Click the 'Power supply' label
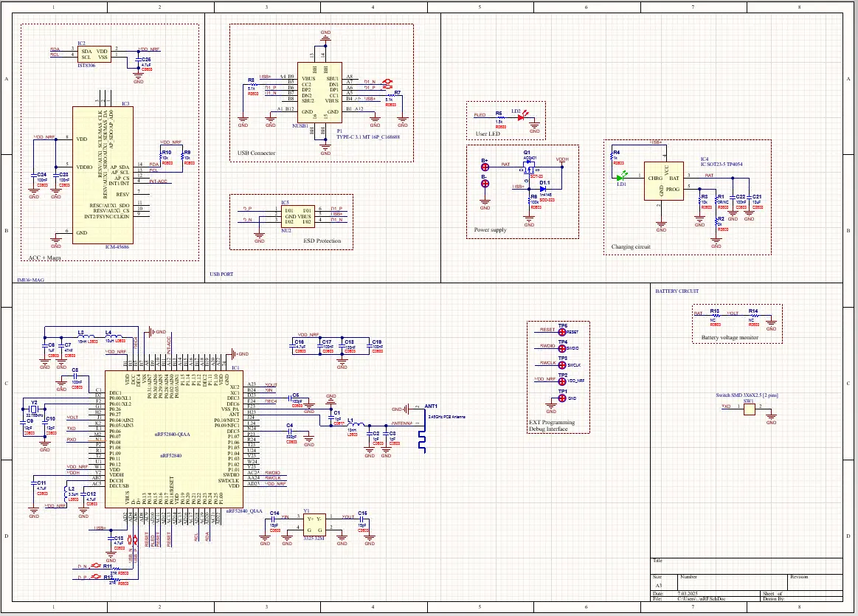The image size is (858, 616). pos(491,229)
